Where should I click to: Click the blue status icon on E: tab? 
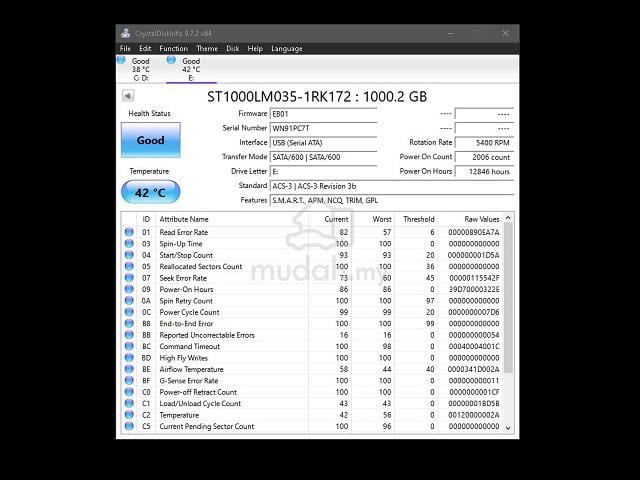(171, 60)
